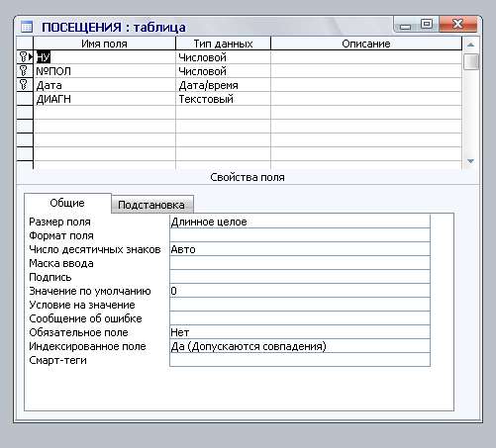Set Число десятичных знаков value Авто

click(300, 249)
